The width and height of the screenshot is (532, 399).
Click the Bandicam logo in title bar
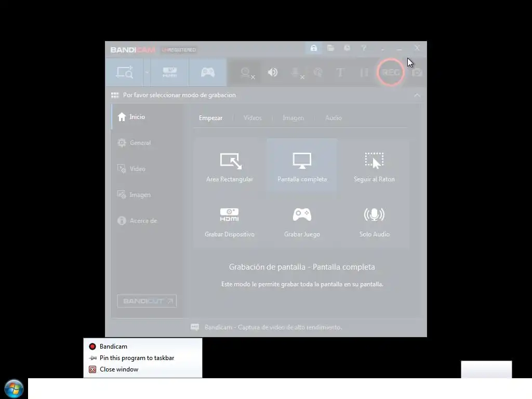(133, 50)
